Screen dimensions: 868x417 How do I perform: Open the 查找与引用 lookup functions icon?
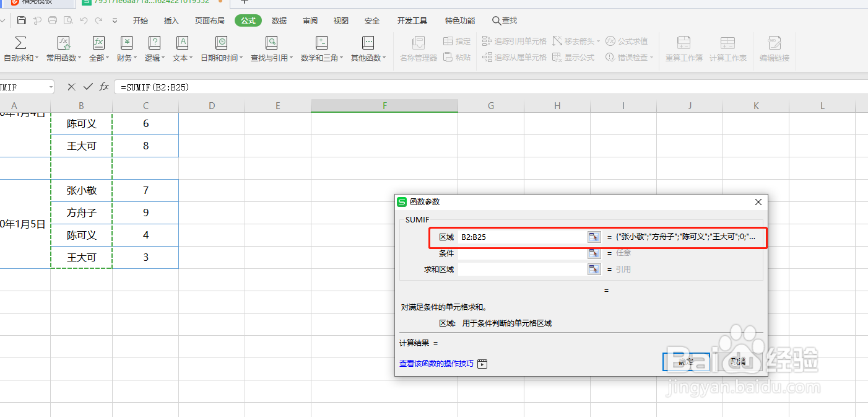coord(272,43)
